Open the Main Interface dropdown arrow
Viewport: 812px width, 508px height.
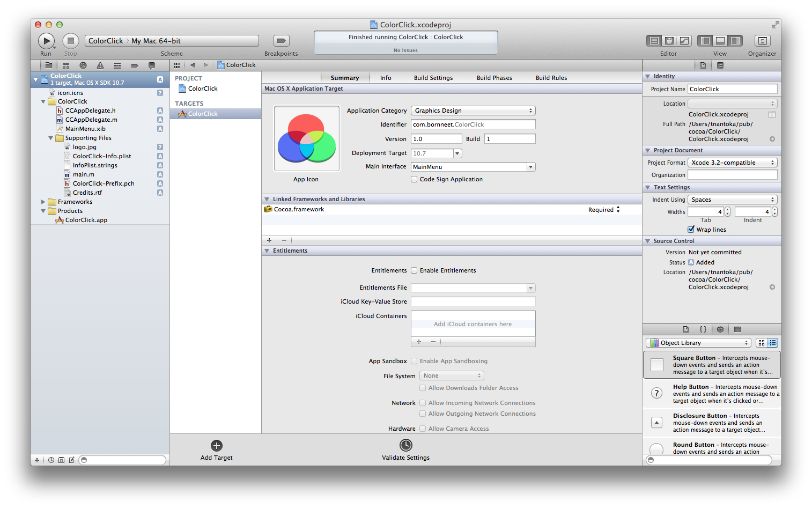click(x=531, y=167)
